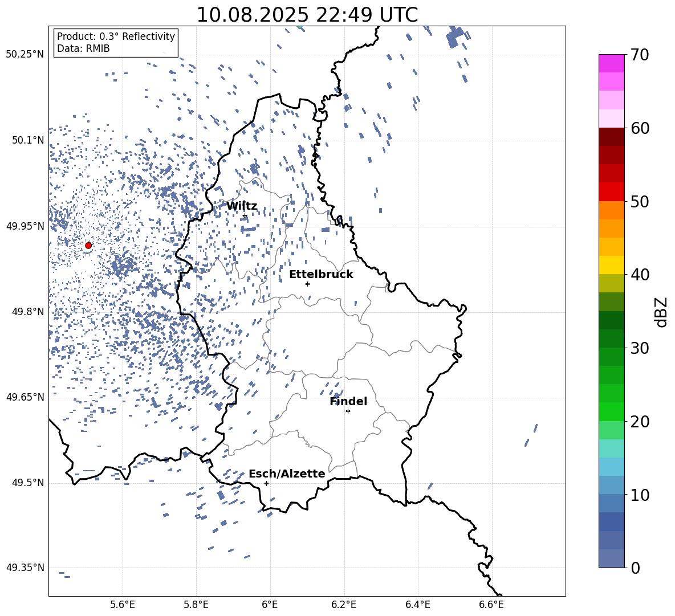Click the 49.35°N latitude label

pyautogui.click(x=25, y=568)
